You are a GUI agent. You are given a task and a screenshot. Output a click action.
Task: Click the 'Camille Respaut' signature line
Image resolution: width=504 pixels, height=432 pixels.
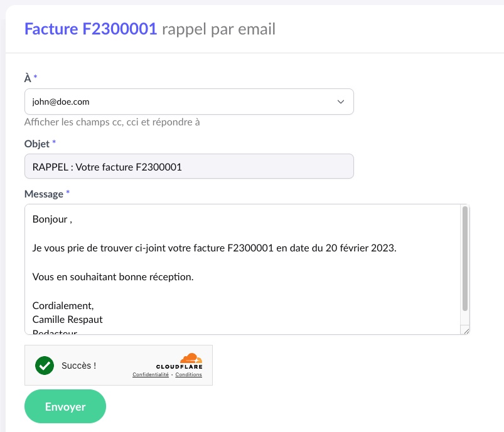click(x=68, y=320)
